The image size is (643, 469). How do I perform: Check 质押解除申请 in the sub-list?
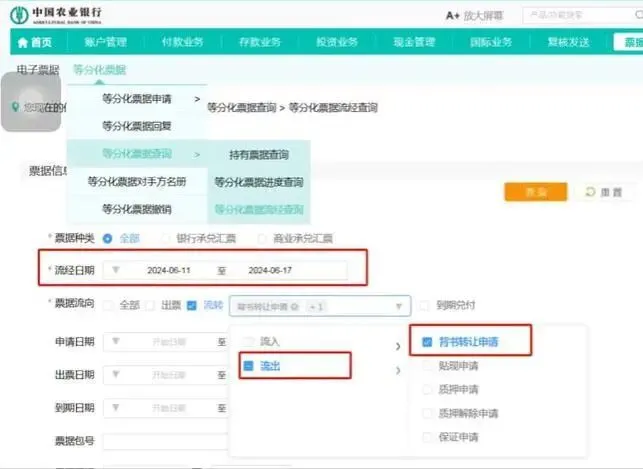coord(427,413)
